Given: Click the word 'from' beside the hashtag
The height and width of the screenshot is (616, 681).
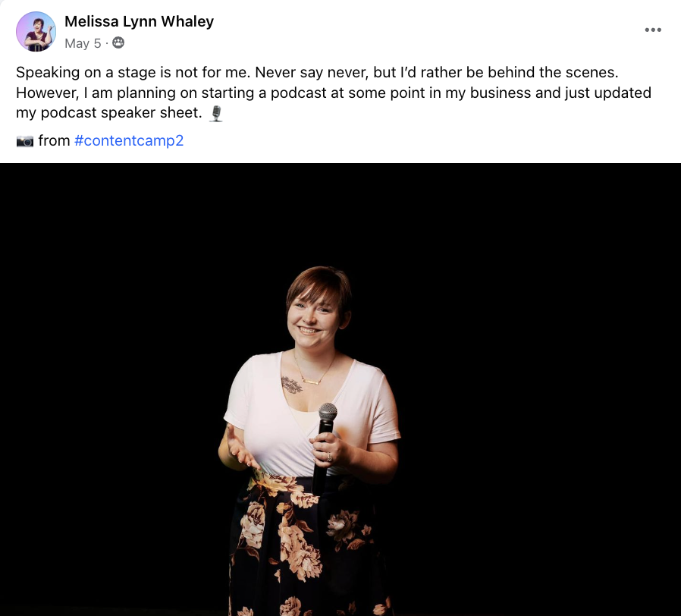Looking at the screenshot, I should 54,141.
